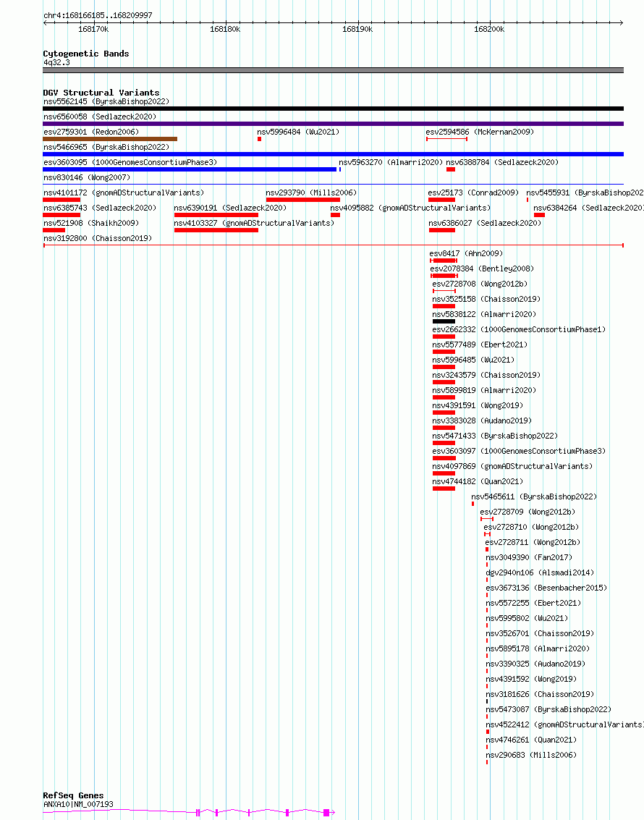Open nsv5577489 (Ebert2021) variant

(480, 344)
